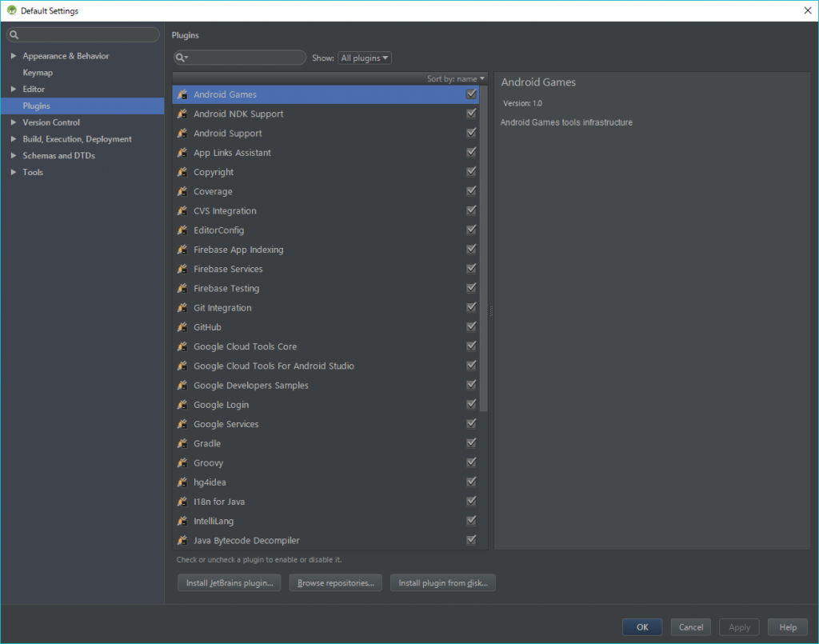Open Version Control settings

click(51, 122)
